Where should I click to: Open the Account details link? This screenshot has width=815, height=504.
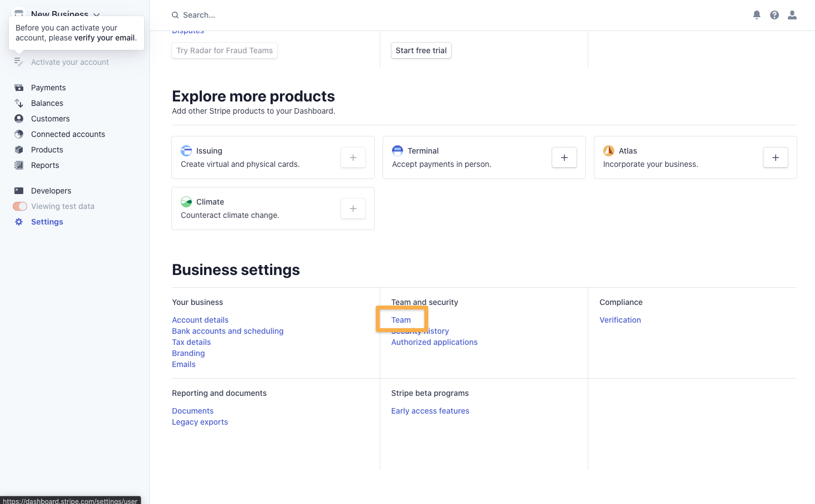click(200, 320)
